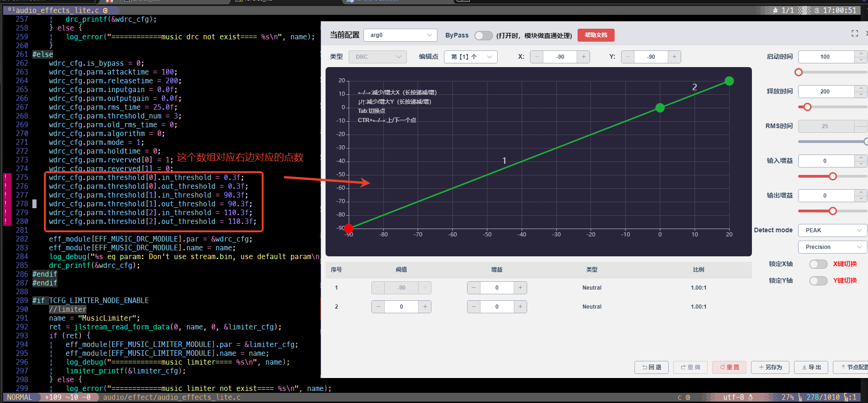Click plus icon on row 2 gain
Viewport: 868px width, 403px height.
click(x=520, y=307)
